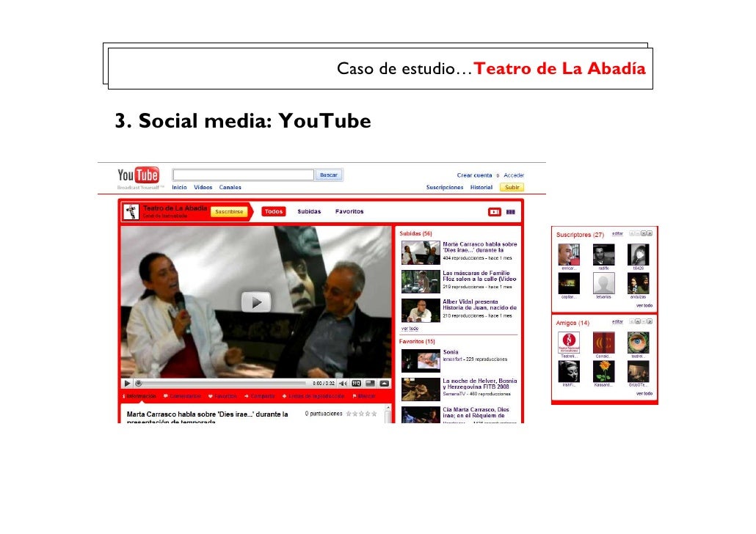Screen dimensions: 756x534
Task: Switch to player view layout icon
Action: click(x=495, y=212)
